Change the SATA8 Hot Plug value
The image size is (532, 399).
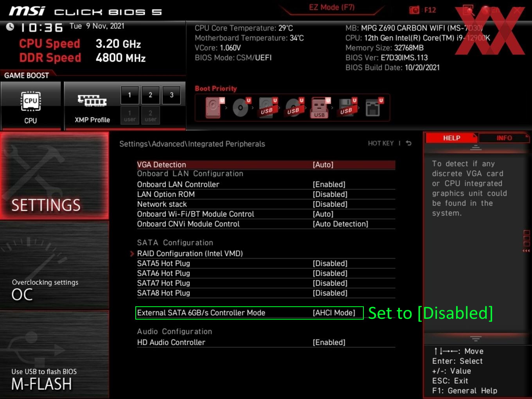tap(330, 293)
